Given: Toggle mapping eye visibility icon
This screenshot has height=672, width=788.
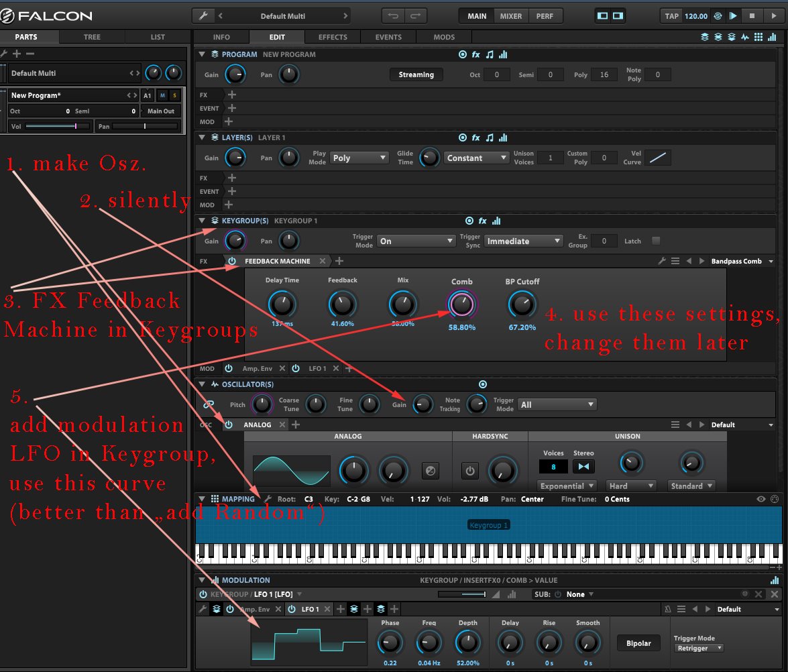Looking at the screenshot, I should pos(761,498).
